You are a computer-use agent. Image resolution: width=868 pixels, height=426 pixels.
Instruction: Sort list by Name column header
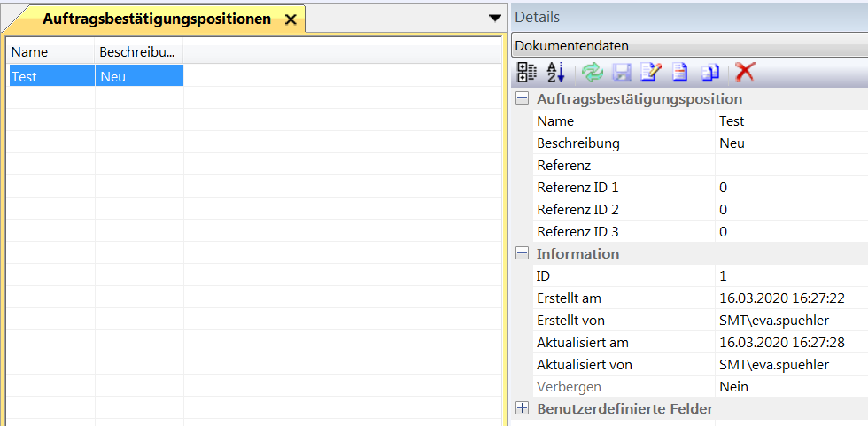point(50,52)
